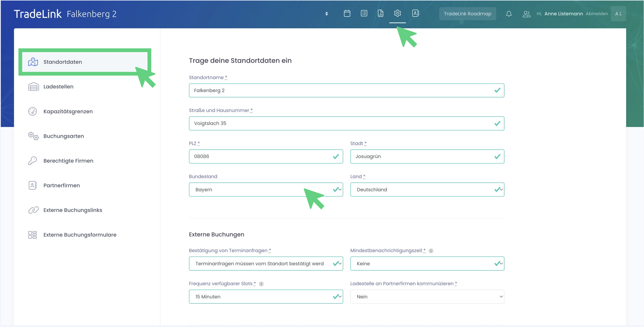Open the users group icon
The width and height of the screenshot is (644, 327).
click(526, 14)
